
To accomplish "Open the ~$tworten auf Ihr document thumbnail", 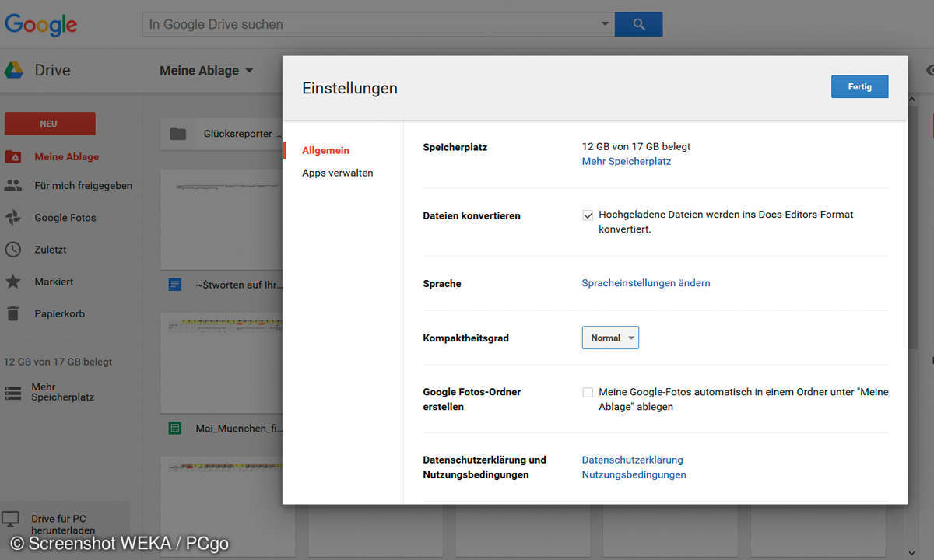I will (x=221, y=220).
